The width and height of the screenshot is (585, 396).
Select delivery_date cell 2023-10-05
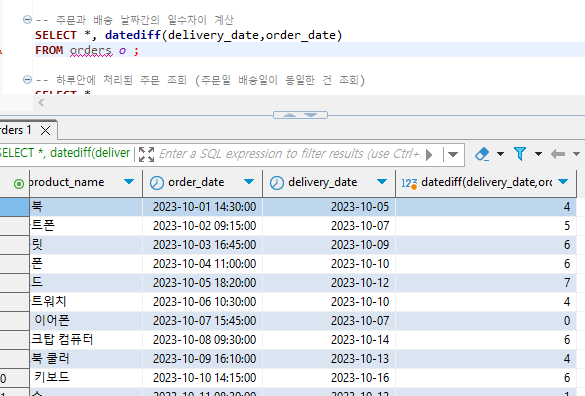[329, 207]
